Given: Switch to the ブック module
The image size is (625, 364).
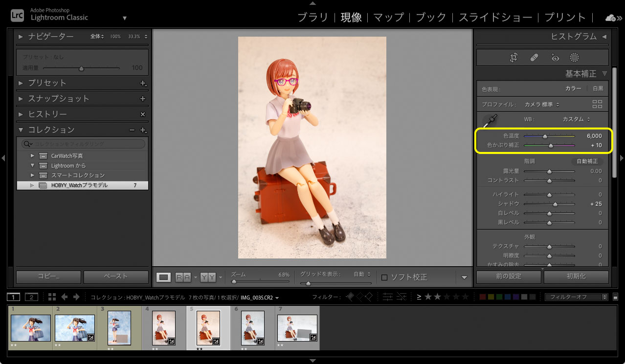Looking at the screenshot, I should pyautogui.click(x=431, y=18).
